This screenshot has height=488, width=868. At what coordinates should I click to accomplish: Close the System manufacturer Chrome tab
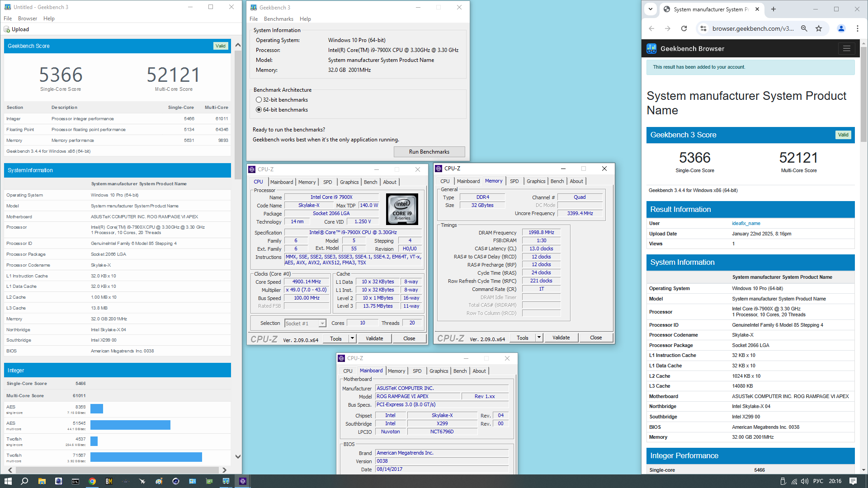tap(757, 9)
